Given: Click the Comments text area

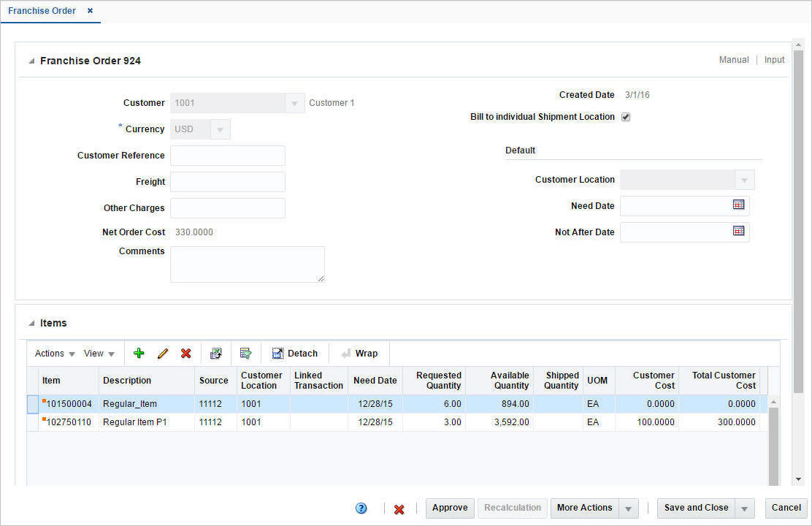Looking at the screenshot, I should tap(248, 264).
